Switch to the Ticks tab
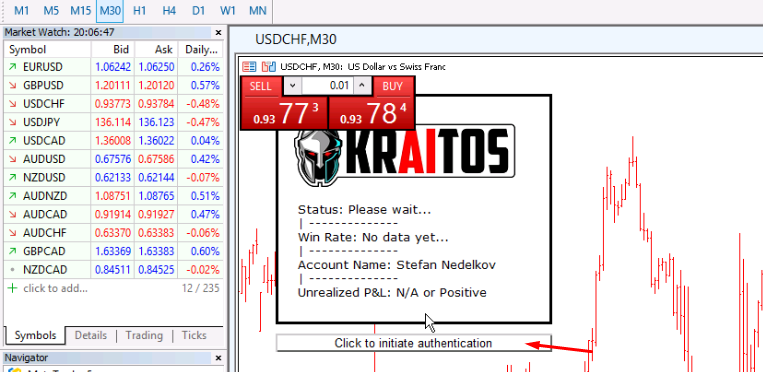This screenshot has width=763, height=372. (194, 335)
